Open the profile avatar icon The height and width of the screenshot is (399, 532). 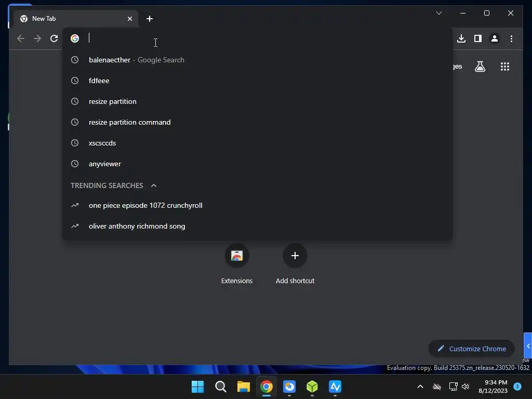[495, 38]
